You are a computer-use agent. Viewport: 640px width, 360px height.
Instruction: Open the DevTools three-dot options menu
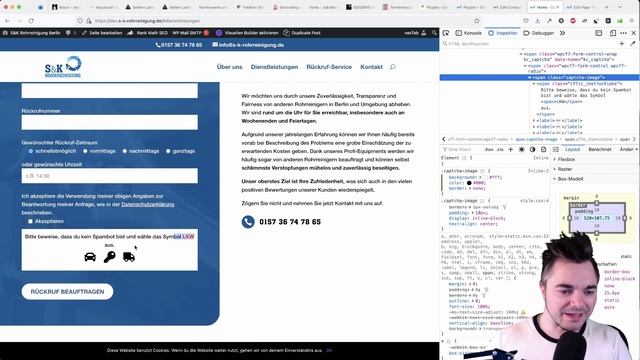tap(623, 33)
